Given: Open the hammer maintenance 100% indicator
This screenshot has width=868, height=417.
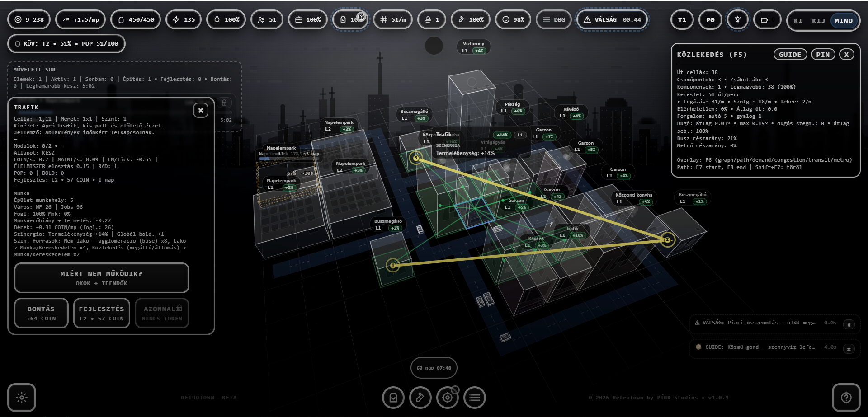Looking at the screenshot, I should coord(470,19).
